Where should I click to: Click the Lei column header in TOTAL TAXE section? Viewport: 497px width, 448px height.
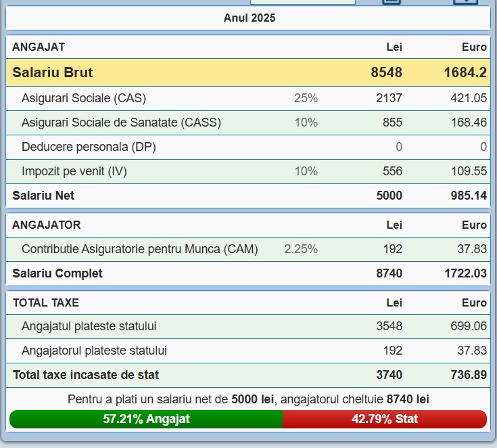(394, 303)
